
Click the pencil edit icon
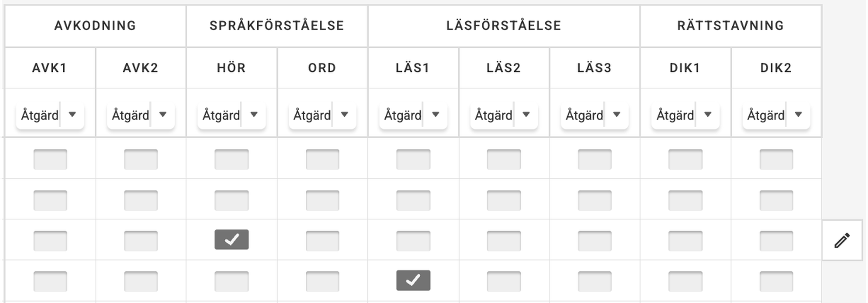[842, 240]
